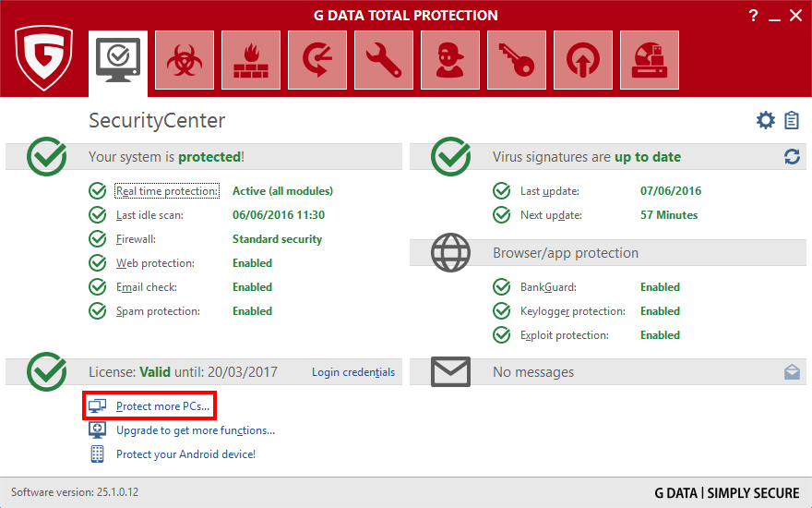Click the check icon beside Email check

(x=98, y=286)
